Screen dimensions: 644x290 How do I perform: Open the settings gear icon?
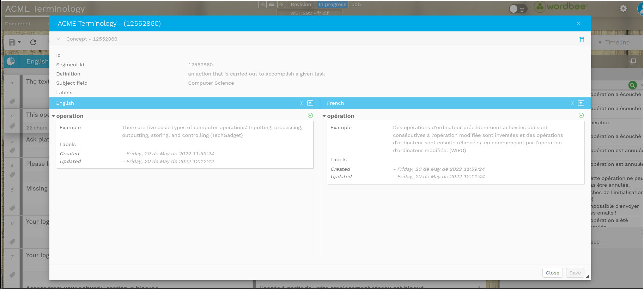pos(623,8)
